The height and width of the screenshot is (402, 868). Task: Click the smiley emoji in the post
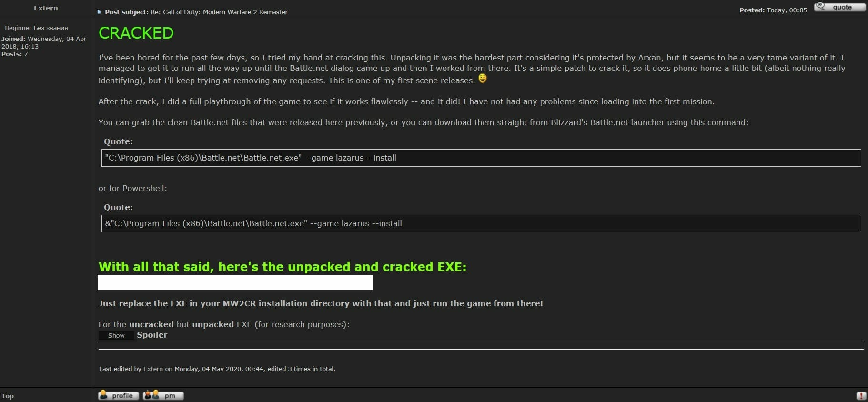[x=483, y=79]
